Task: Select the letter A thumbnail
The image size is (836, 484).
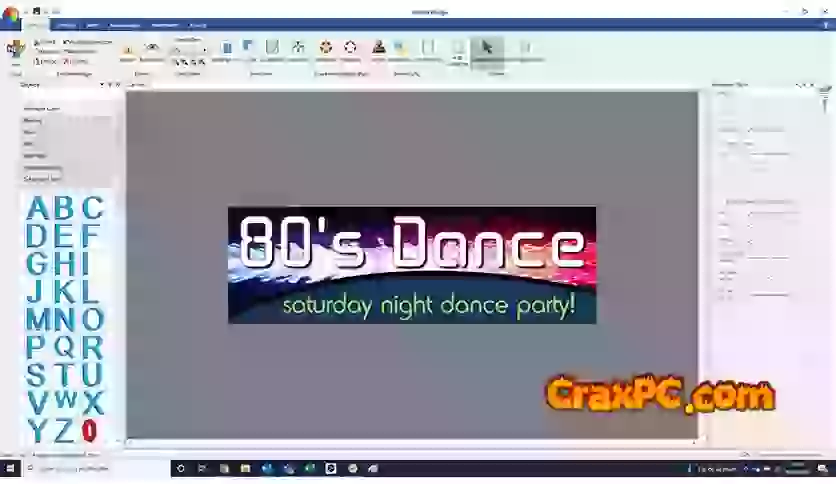Action: (x=37, y=208)
